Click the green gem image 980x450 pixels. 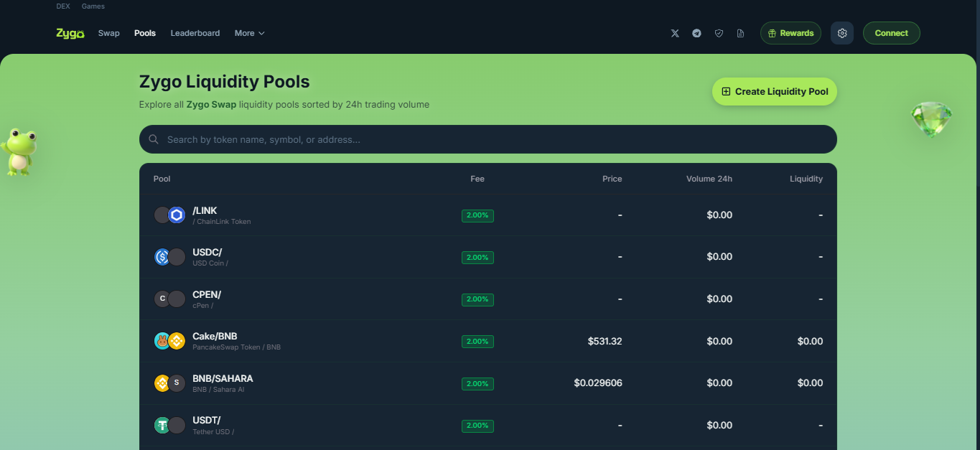pos(931,119)
